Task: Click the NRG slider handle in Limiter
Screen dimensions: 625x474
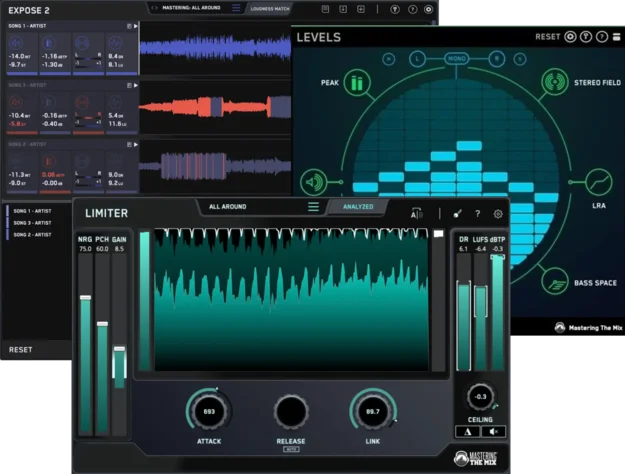Action: coord(85,297)
